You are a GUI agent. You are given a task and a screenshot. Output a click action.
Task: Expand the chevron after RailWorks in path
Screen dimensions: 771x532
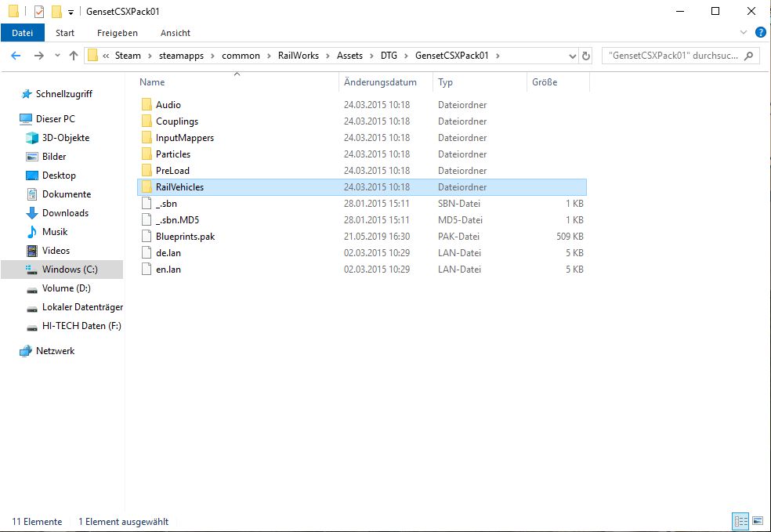pyautogui.click(x=328, y=56)
